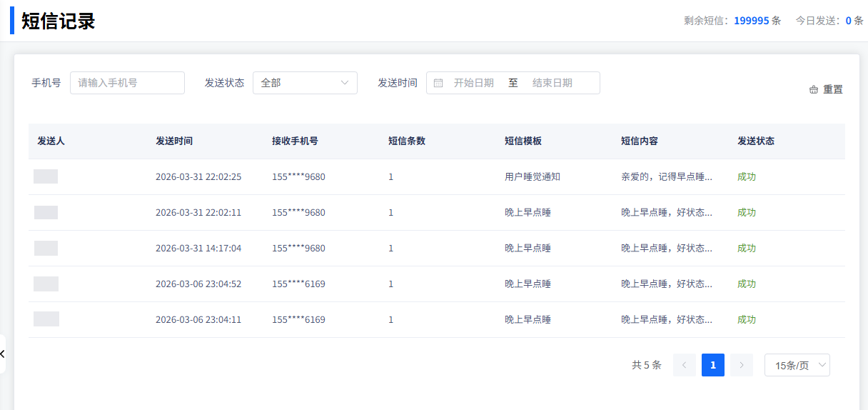The width and height of the screenshot is (868, 410).
Task: Click the 发送时间 column header
Action: [174, 141]
